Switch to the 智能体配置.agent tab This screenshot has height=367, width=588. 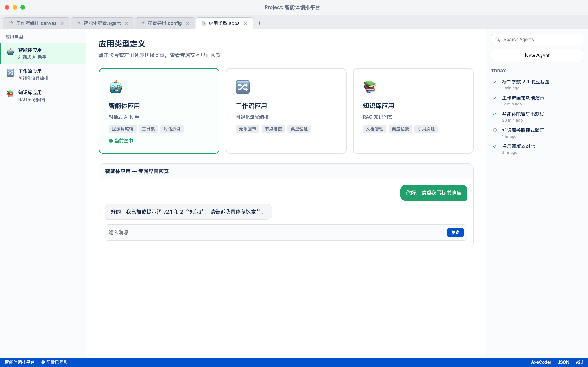coord(102,23)
